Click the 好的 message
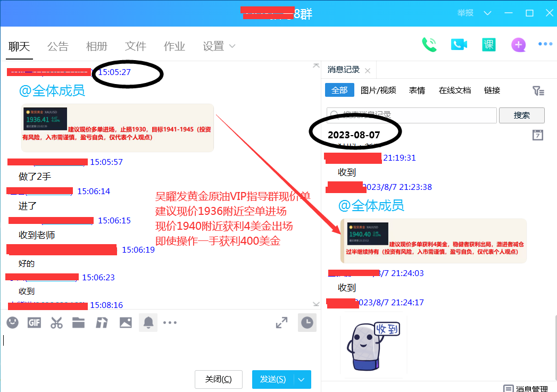Viewport: 557px width, 392px height. (x=27, y=263)
